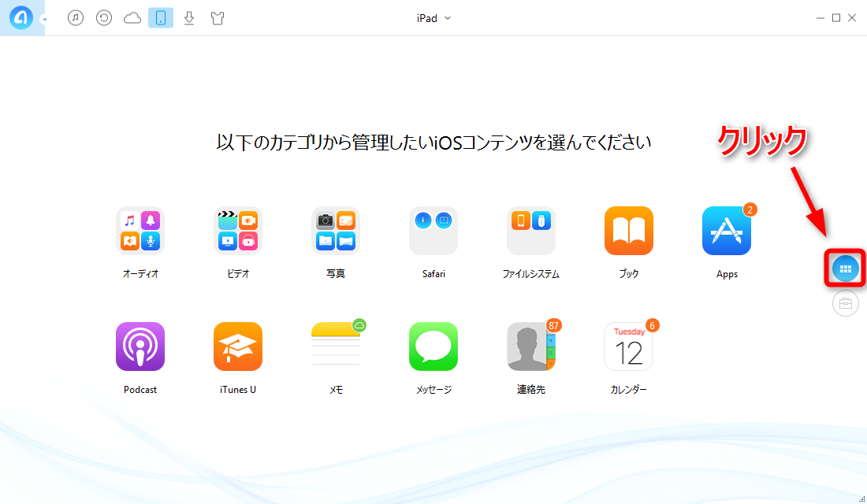Click the AnyTrans logo icon
The width and height of the screenshot is (867, 504).
pyautogui.click(x=21, y=17)
